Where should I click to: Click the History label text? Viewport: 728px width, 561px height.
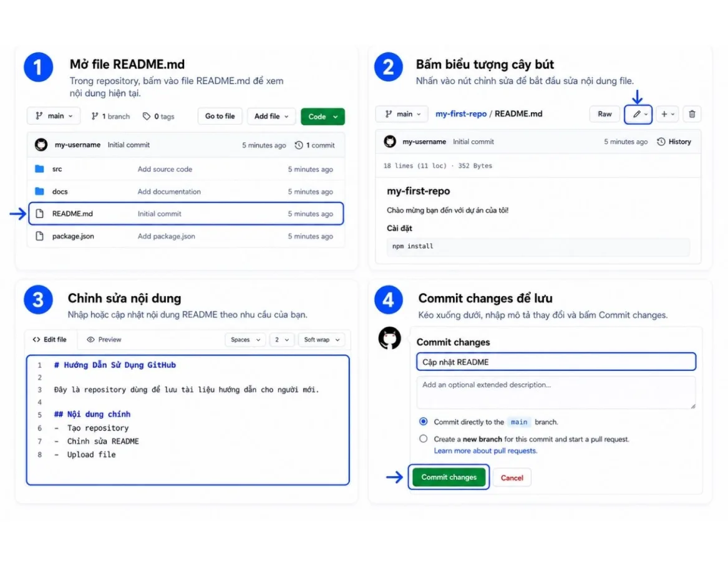(680, 141)
